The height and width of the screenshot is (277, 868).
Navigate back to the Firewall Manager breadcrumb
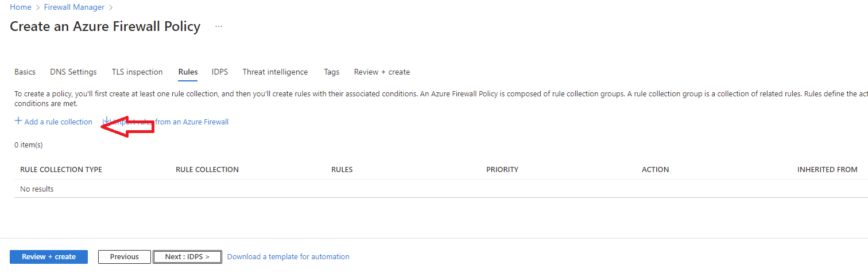pyautogui.click(x=74, y=7)
